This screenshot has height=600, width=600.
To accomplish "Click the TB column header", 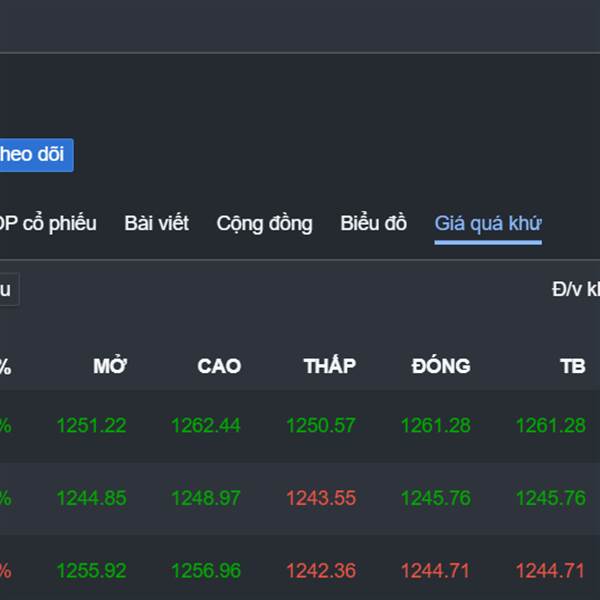I will pyautogui.click(x=572, y=366).
